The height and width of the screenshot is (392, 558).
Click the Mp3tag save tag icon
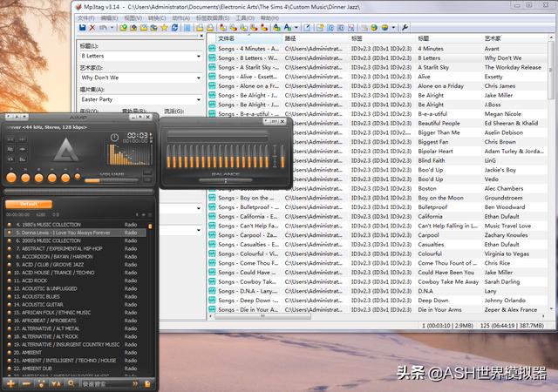point(82,27)
